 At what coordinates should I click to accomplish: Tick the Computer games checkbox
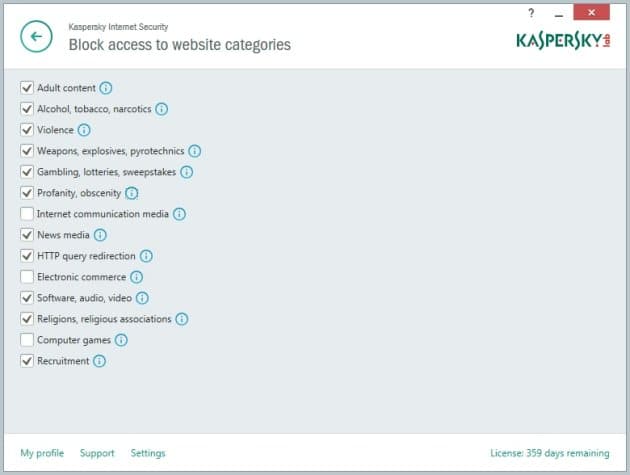click(x=27, y=340)
